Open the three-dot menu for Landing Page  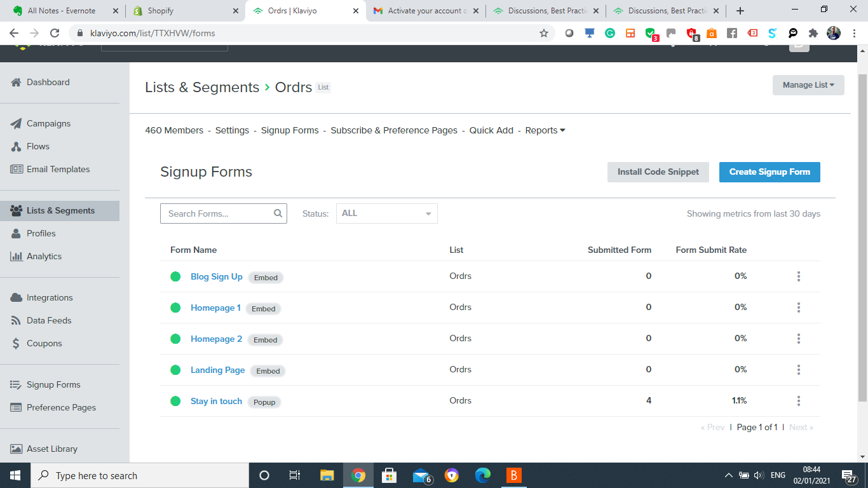799,370
